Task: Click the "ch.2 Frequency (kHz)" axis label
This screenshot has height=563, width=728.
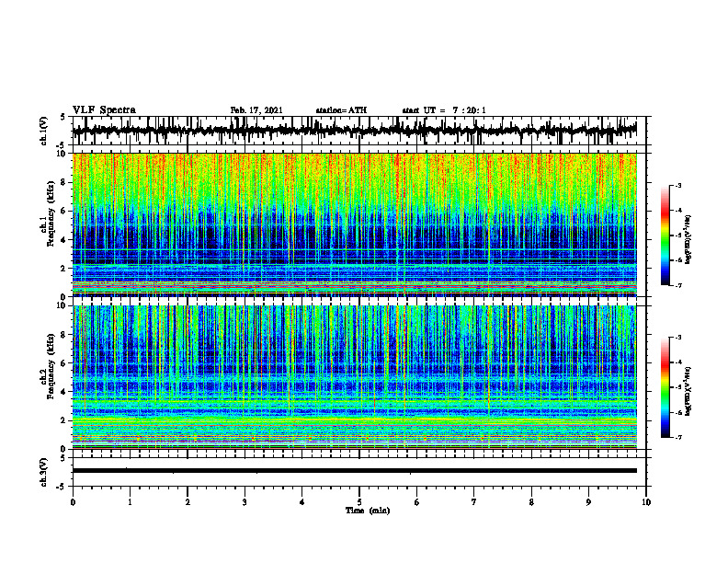Action: click(48, 366)
